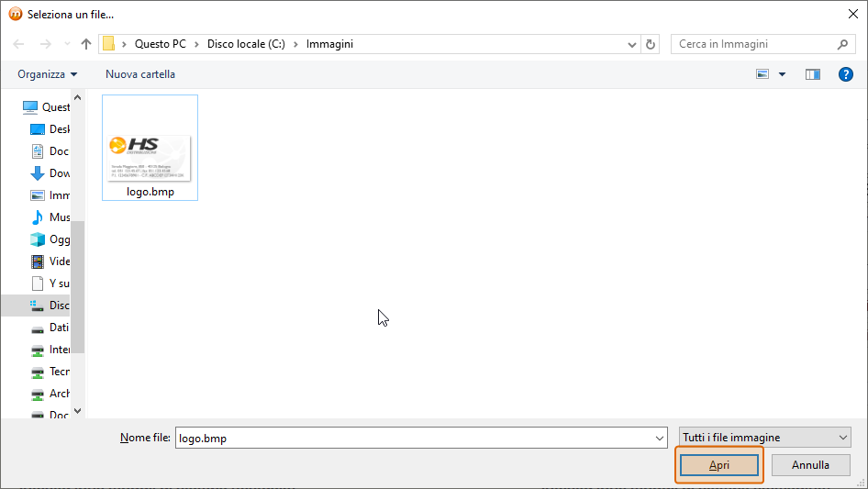Go forward with the right arrow
Image resolution: width=868 pixels, height=489 pixels.
(x=45, y=44)
